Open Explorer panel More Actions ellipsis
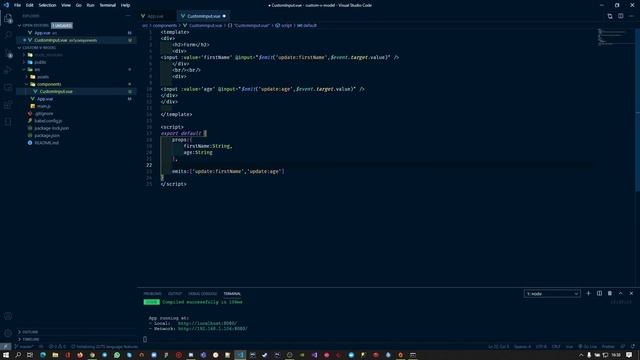The width and height of the screenshot is (640, 360). click(128, 16)
